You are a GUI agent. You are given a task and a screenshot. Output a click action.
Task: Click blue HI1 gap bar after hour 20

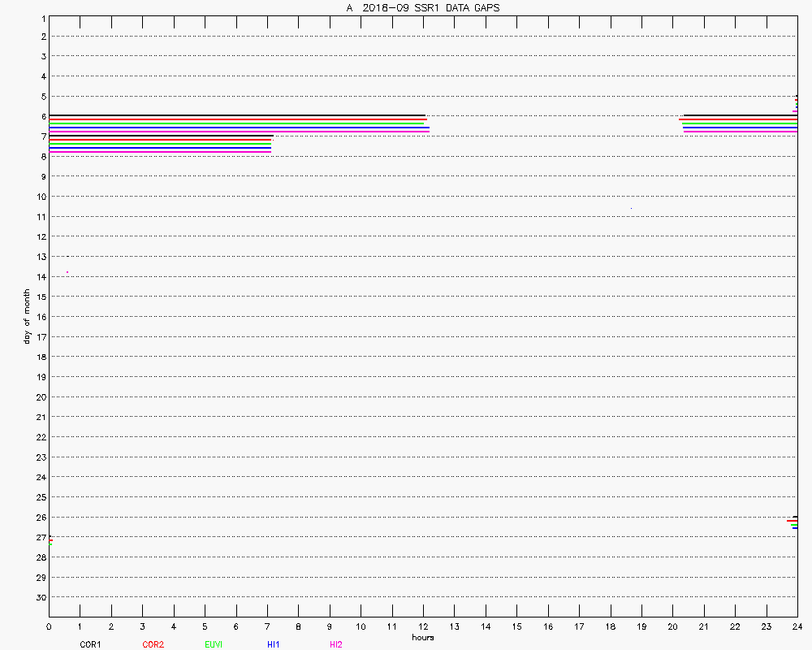coord(739,129)
